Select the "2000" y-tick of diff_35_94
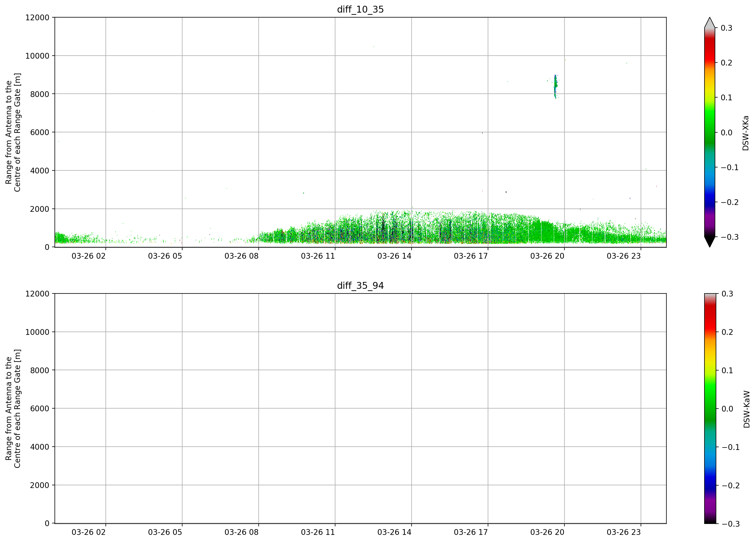Viewport: 756px width, 542px height. 40,485
